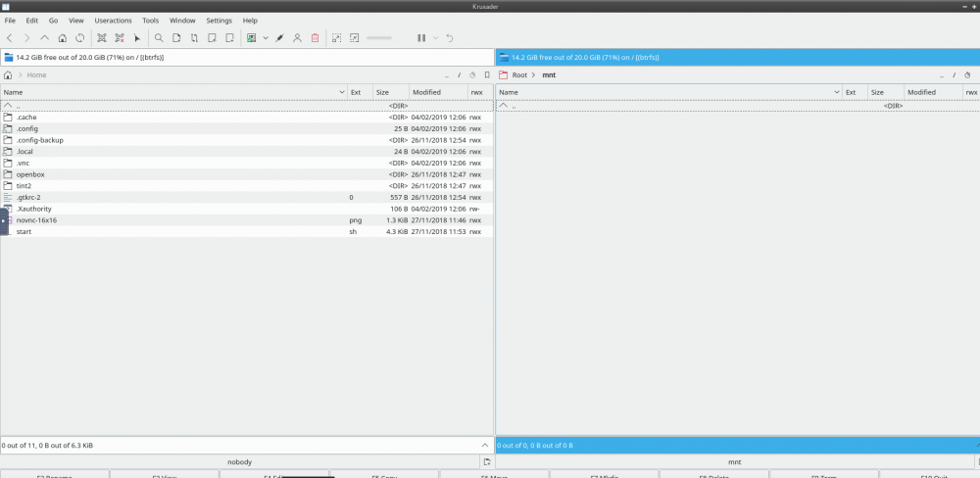The height and width of the screenshot is (478, 980).
Task: Open new network connection icon
Action: pos(102,38)
